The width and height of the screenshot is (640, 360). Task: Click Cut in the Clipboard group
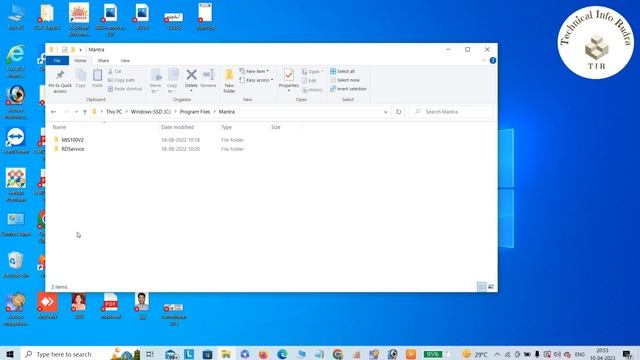click(115, 71)
